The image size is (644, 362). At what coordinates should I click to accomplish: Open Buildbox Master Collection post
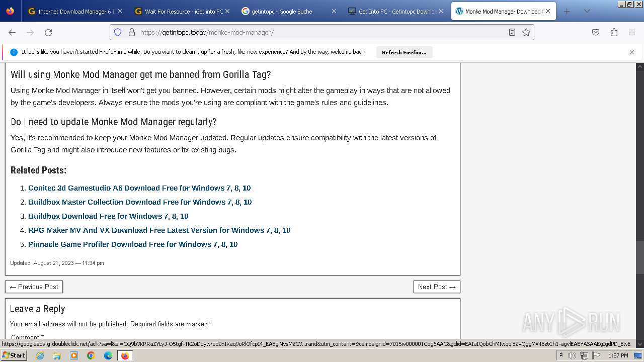click(x=140, y=202)
